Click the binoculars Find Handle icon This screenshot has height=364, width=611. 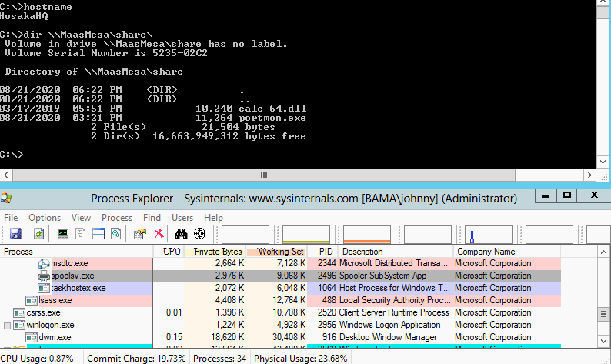(x=181, y=234)
